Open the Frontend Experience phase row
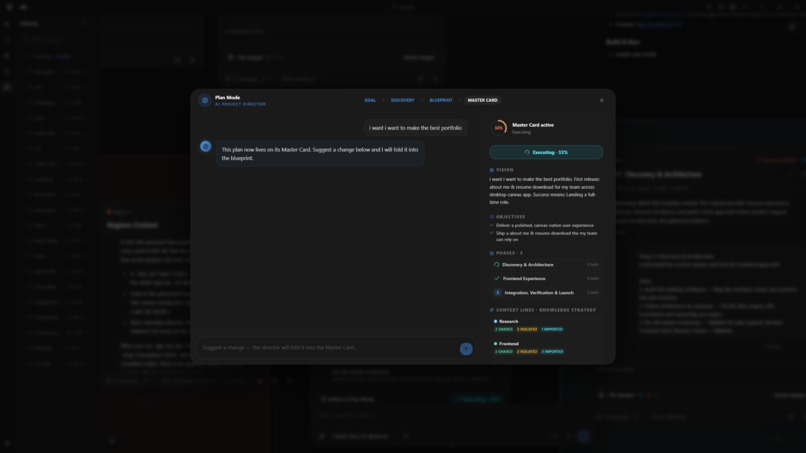The image size is (806, 453). pyautogui.click(x=546, y=278)
